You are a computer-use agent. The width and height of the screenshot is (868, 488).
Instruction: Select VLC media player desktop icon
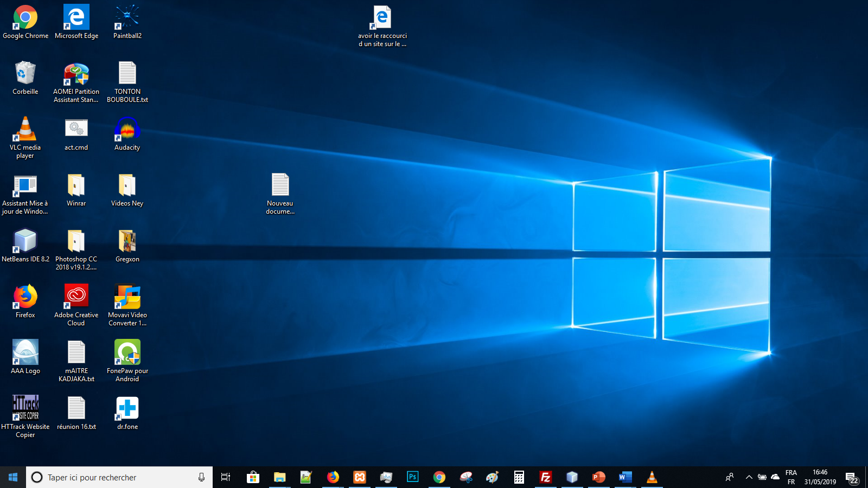tap(25, 138)
